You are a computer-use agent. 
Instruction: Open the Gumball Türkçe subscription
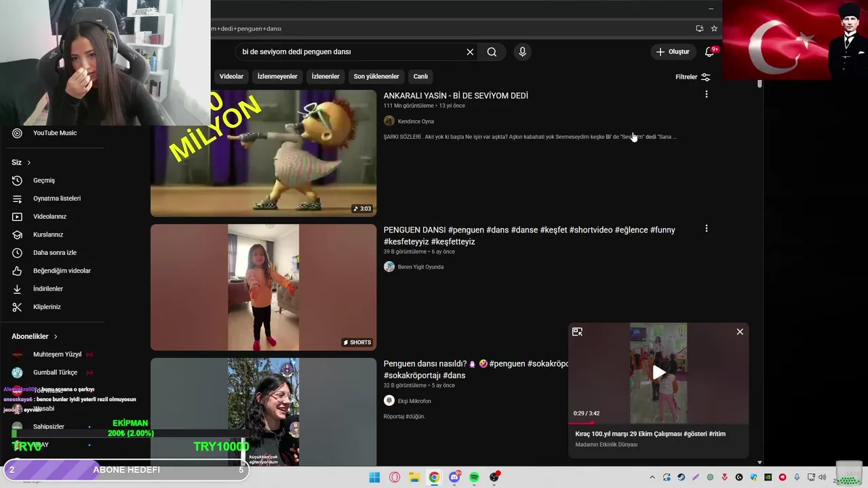coord(55,372)
